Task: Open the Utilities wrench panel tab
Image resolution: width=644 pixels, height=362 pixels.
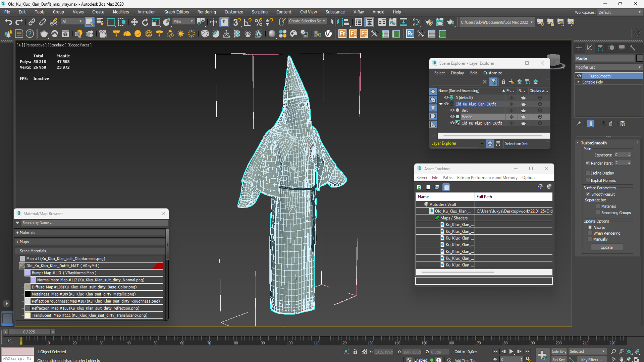Action: pyautogui.click(x=633, y=48)
